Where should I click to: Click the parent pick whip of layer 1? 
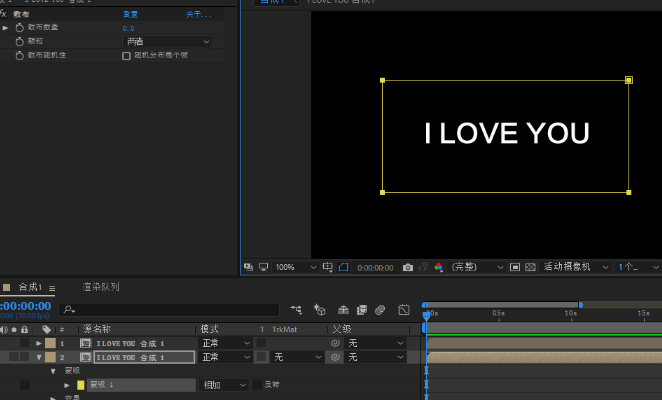336,343
